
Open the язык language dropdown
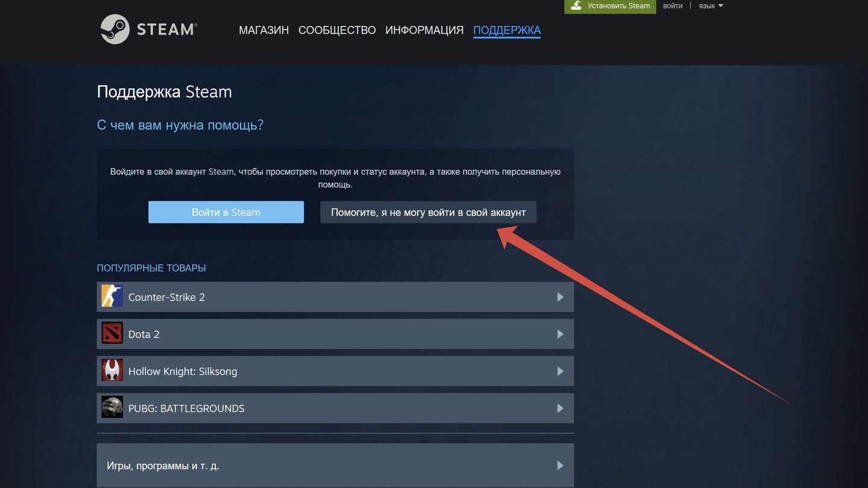(x=711, y=6)
